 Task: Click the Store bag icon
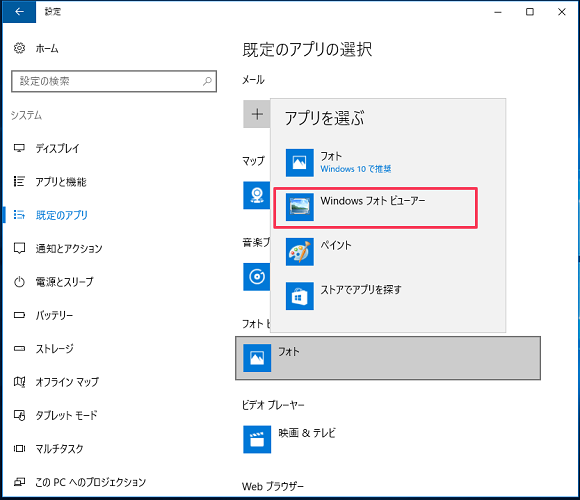tap(300, 296)
